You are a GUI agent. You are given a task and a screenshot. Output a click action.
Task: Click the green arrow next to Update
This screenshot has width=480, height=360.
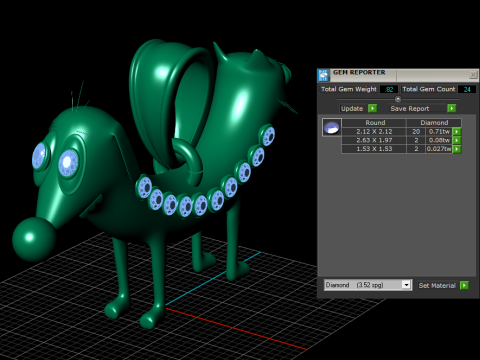pos(372,108)
